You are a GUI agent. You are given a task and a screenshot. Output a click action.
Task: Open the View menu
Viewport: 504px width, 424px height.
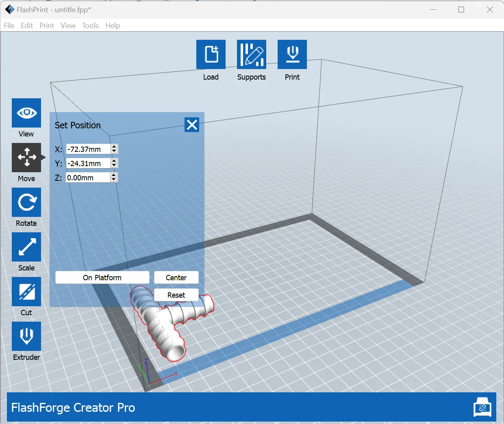point(68,26)
